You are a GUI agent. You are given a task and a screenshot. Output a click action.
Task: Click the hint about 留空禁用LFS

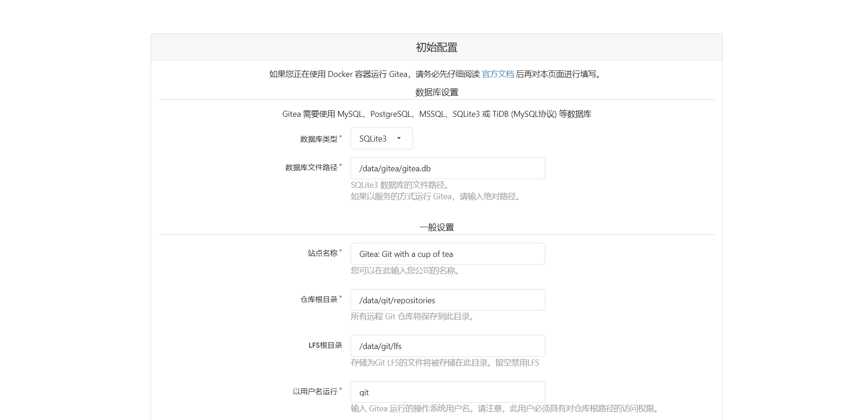pos(445,363)
